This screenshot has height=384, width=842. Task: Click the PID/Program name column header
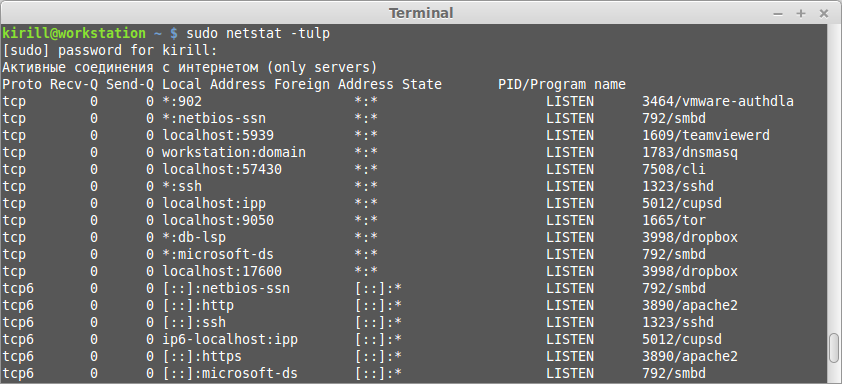pyautogui.click(x=562, y=84)
